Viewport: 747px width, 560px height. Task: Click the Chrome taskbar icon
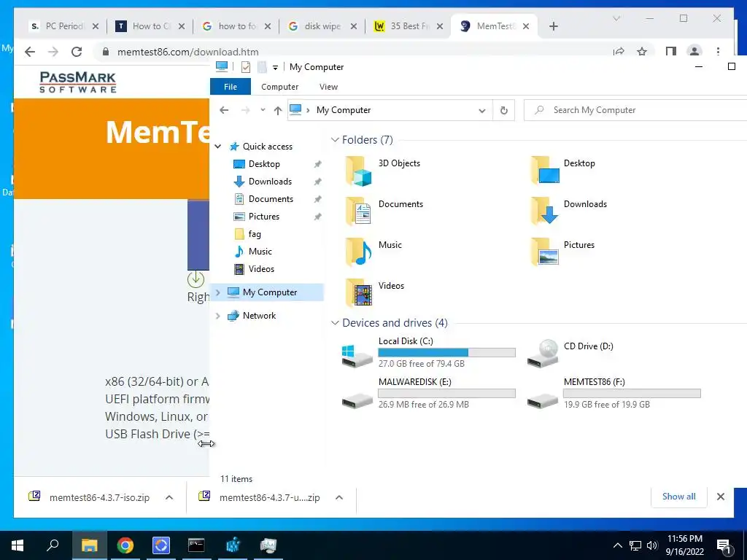coord(125,545)
